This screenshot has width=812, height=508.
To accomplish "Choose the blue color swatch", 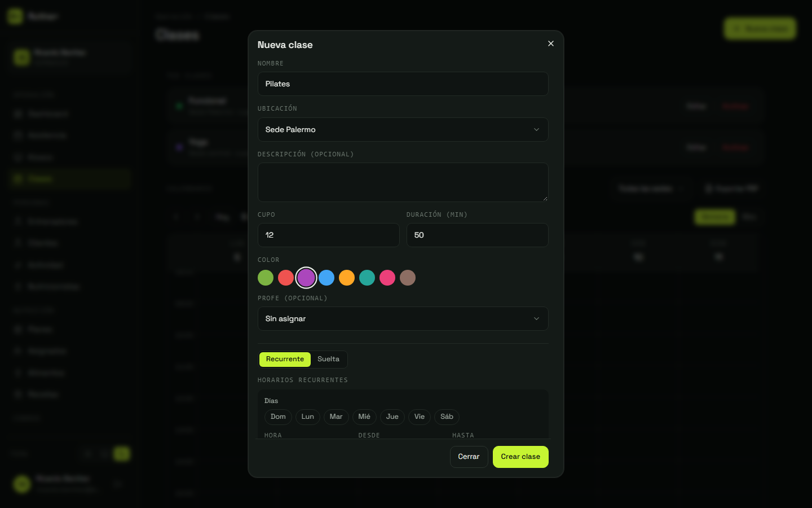I will (x=326, y=278).
